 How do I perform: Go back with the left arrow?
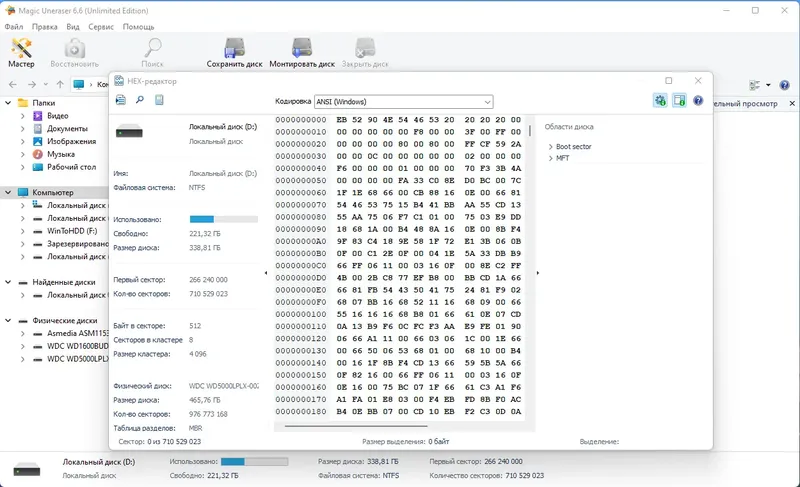click(x=13, y=84)
